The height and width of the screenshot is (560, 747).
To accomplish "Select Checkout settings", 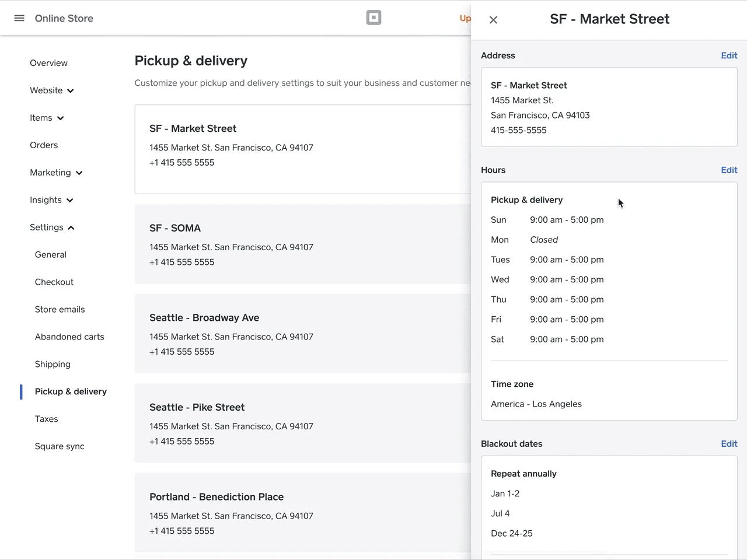I will 54,282.
